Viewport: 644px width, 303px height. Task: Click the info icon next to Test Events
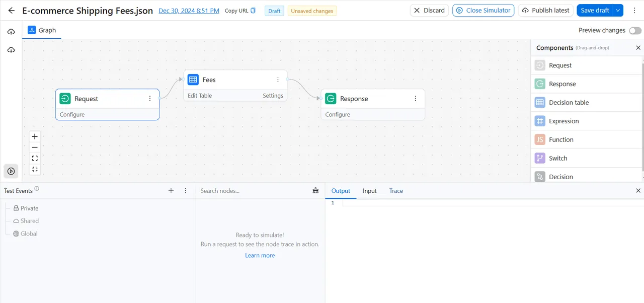[x=37, y=189]
